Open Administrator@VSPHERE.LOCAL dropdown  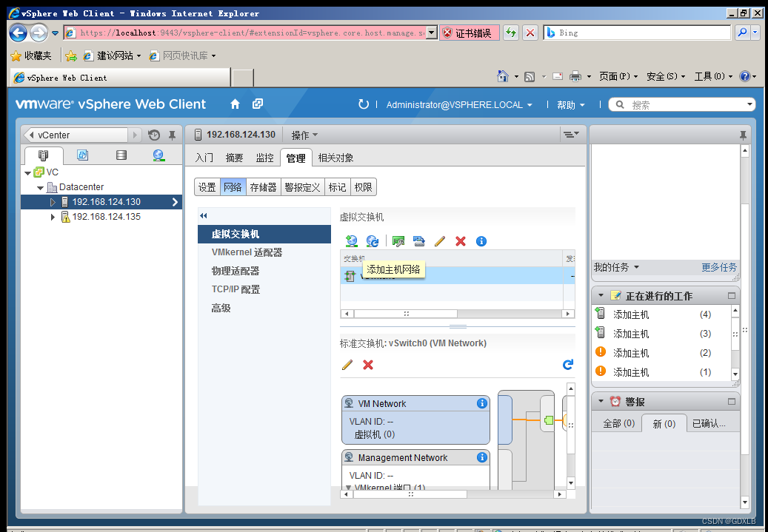tap(459, 105)
